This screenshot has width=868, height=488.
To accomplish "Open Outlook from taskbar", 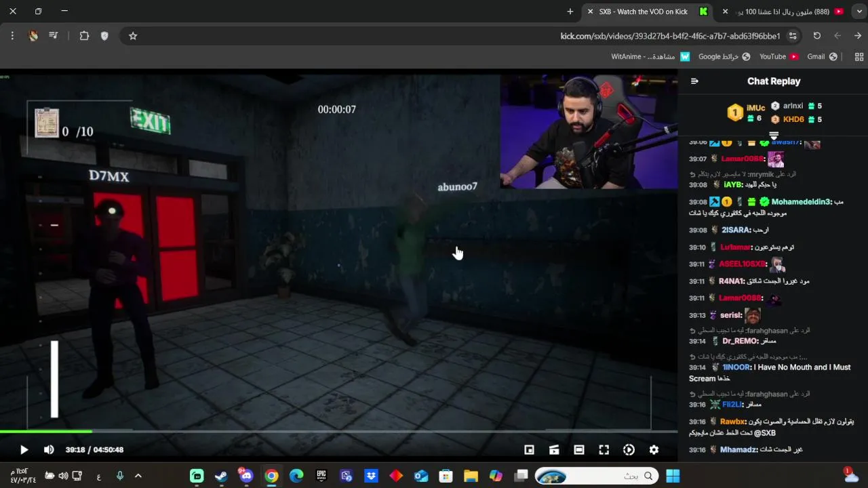I will (x=421, y=476).
